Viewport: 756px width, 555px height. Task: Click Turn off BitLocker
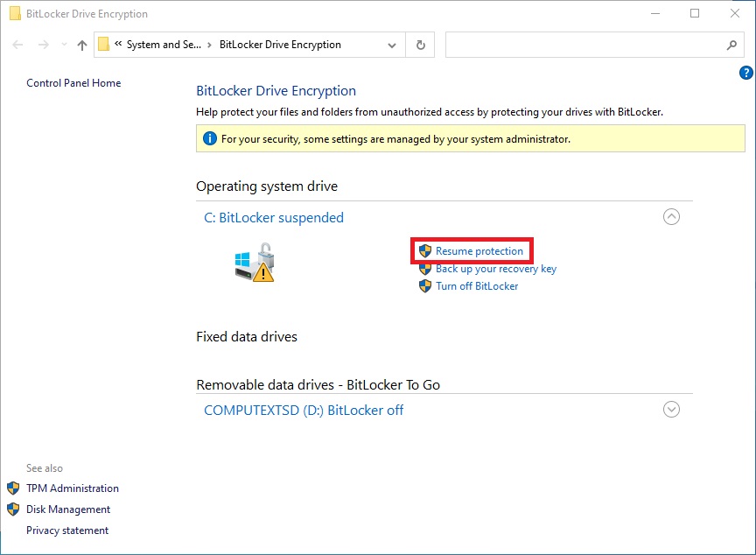pos(476,286)
